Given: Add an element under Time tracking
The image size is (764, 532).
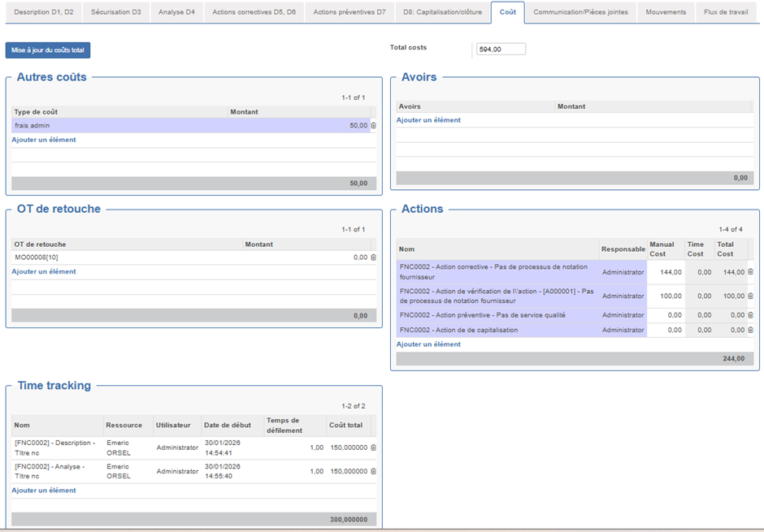Looking at the screenshot, I should click(44, 491).
